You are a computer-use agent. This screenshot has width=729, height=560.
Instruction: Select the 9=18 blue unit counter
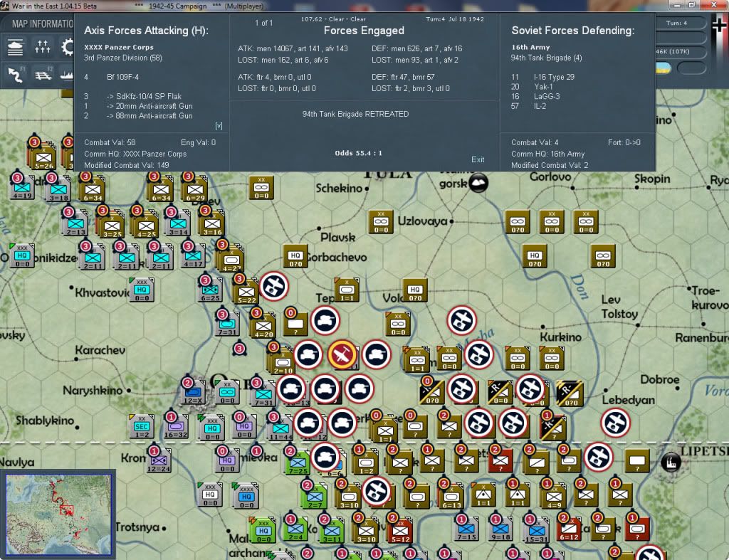[x=501, y=530]
